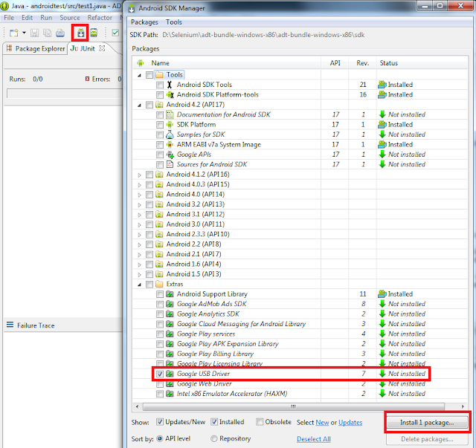Screen dimensions: 476x448
Task: Expand the Android 4.0 (API 14) group
Action: tap(139, 195)
